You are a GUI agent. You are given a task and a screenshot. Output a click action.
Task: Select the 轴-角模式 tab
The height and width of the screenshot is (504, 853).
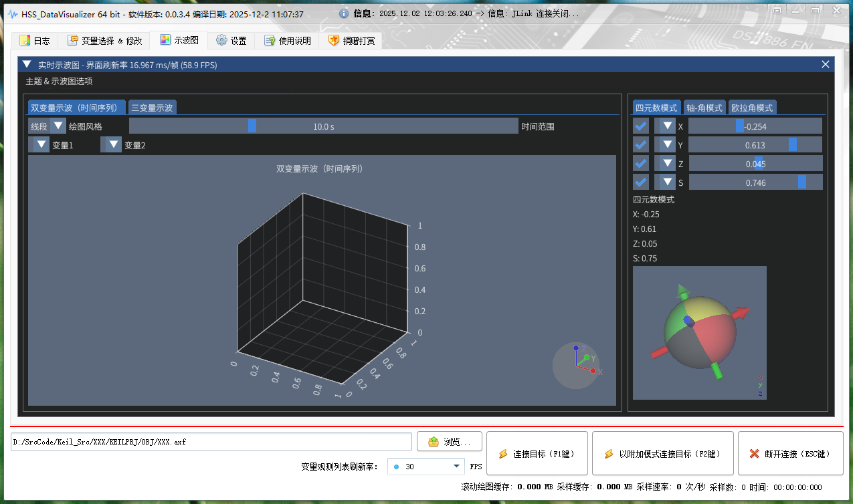[705, 106]
